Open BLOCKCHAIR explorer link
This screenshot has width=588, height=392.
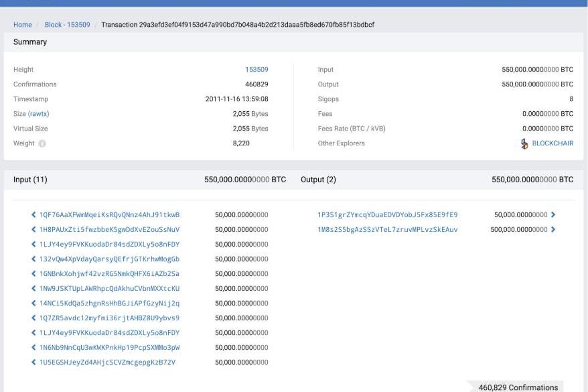click(x=552, y=143)
